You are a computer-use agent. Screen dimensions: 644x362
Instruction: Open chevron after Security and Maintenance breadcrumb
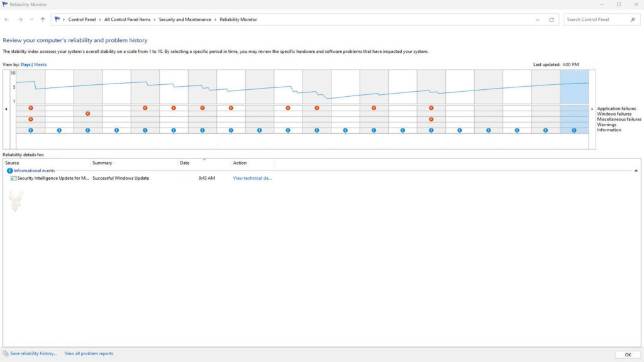pyautogui.click(x=215, y=19)
